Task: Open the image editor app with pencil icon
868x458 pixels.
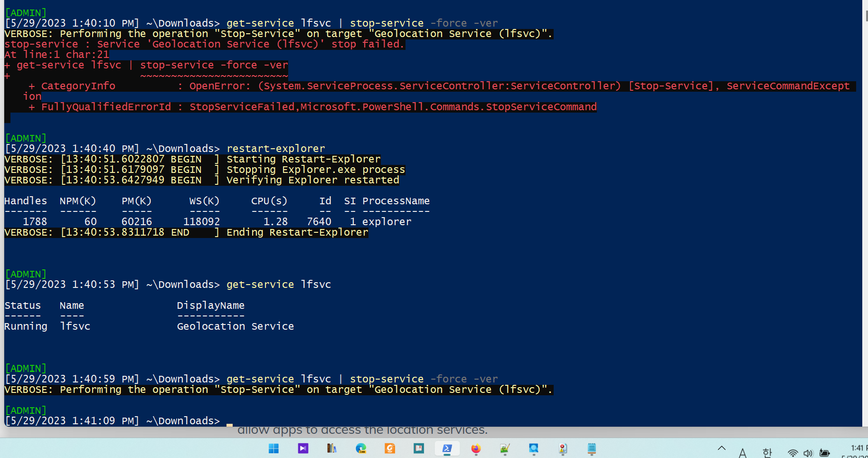Action: coord(505,448)
